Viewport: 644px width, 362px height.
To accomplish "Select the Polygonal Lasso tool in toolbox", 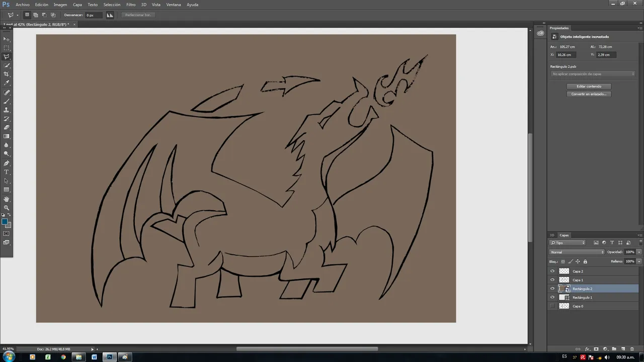I will tap(7, 57).
